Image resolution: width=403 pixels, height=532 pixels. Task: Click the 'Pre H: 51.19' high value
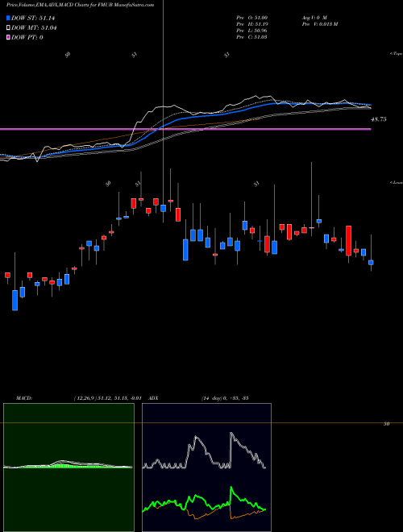point(252,23)
